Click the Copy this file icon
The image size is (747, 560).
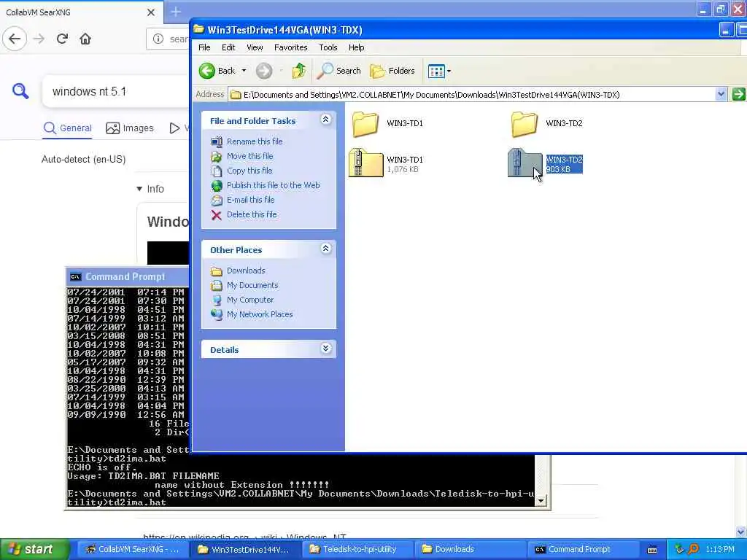[216, 171]
